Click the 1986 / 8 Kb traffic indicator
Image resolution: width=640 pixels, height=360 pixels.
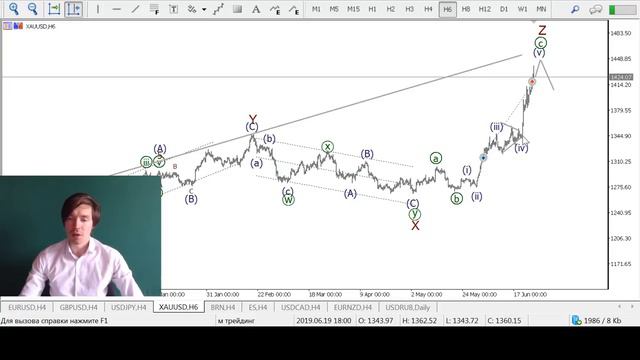point(596,321)
